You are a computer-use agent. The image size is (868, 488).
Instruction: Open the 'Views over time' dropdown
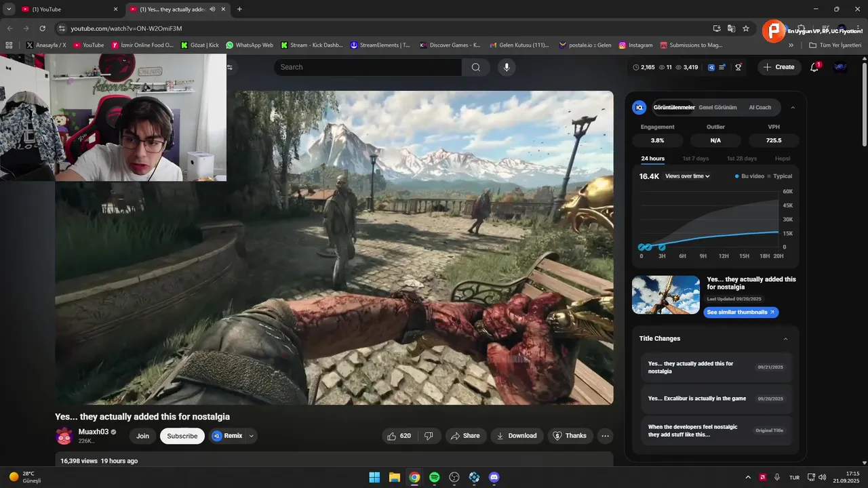click(688, 176)
